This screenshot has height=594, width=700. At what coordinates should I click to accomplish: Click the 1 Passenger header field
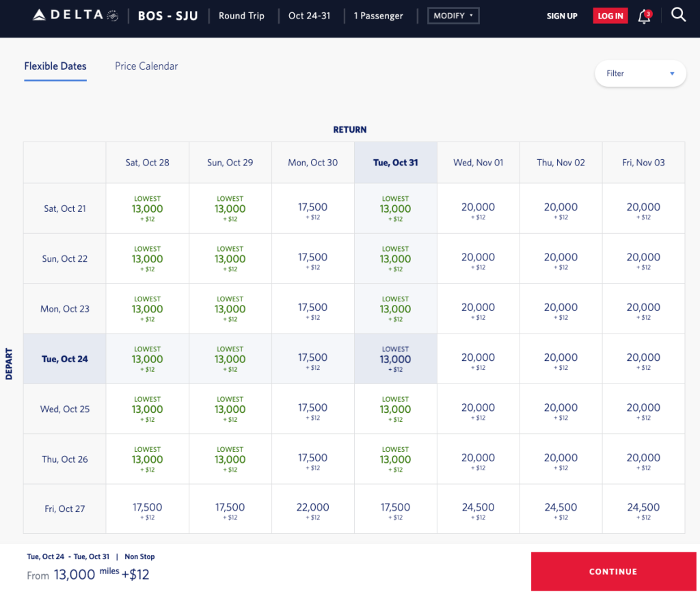point(378,16)
